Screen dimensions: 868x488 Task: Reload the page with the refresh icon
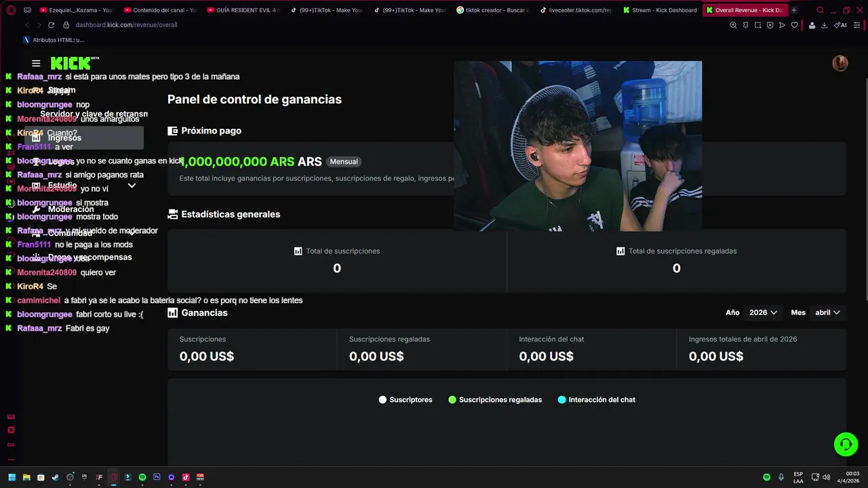click(x=51, y=25)
